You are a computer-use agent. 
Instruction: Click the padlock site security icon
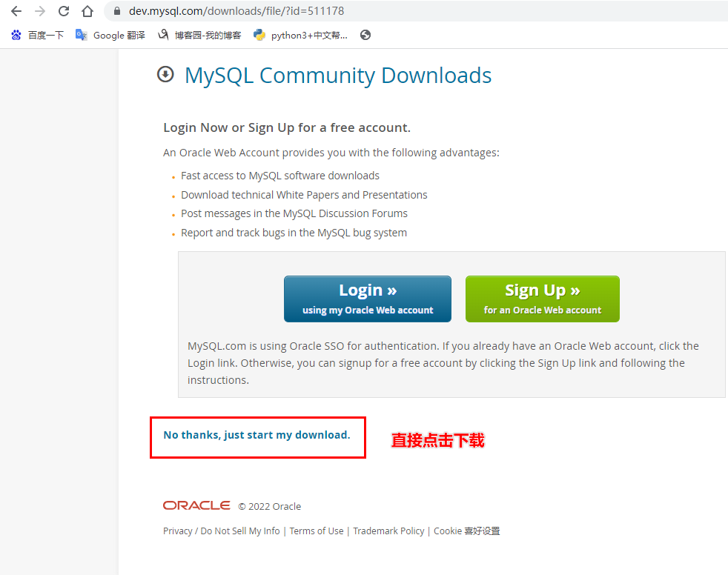[x=117, y=10]
